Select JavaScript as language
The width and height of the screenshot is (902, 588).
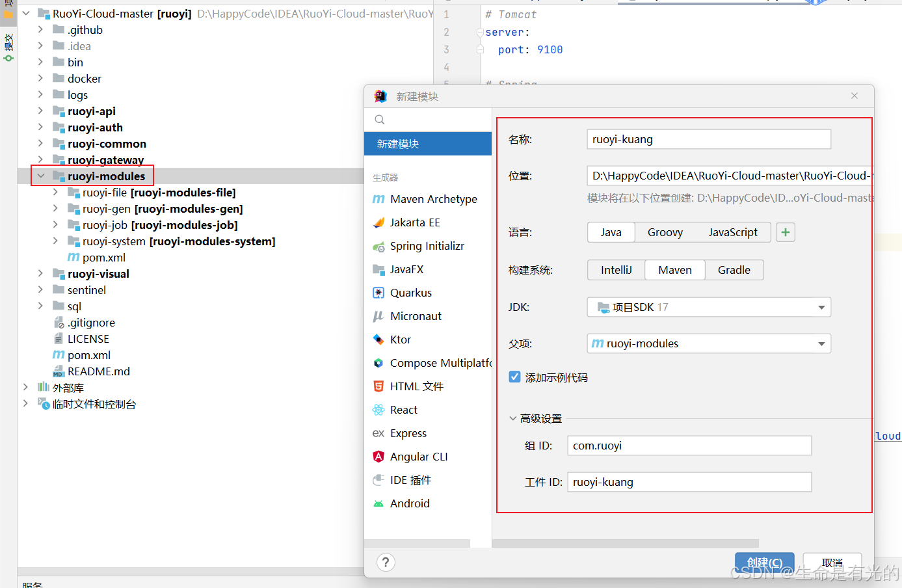(733, 232)
